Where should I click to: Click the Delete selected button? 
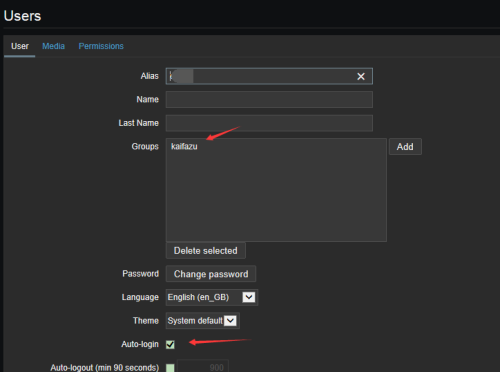tap(206, 251)
